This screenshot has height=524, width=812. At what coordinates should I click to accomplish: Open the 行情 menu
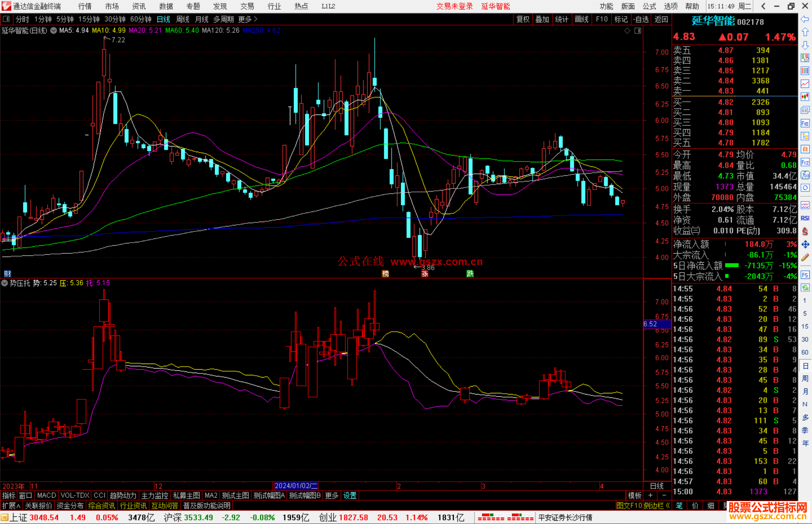coord(85,6)
